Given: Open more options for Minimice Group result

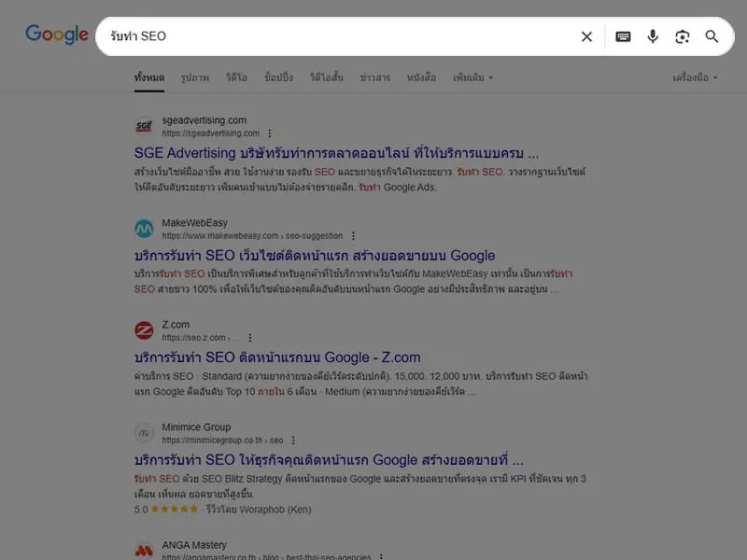Looking at the screenshot, I should pyautogui.click(x=293, y=440).
